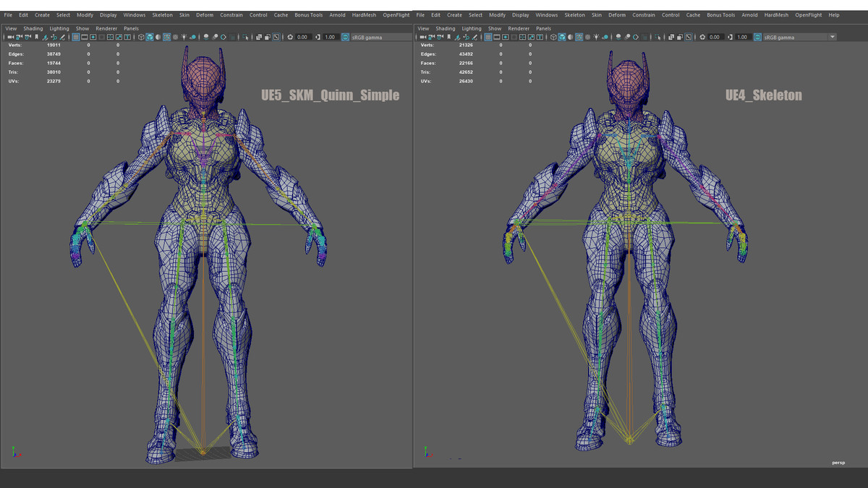868x488 pixels.
Task: Click Wireframe cube icon in left viewport toolbar
Action: pos(140,37)
